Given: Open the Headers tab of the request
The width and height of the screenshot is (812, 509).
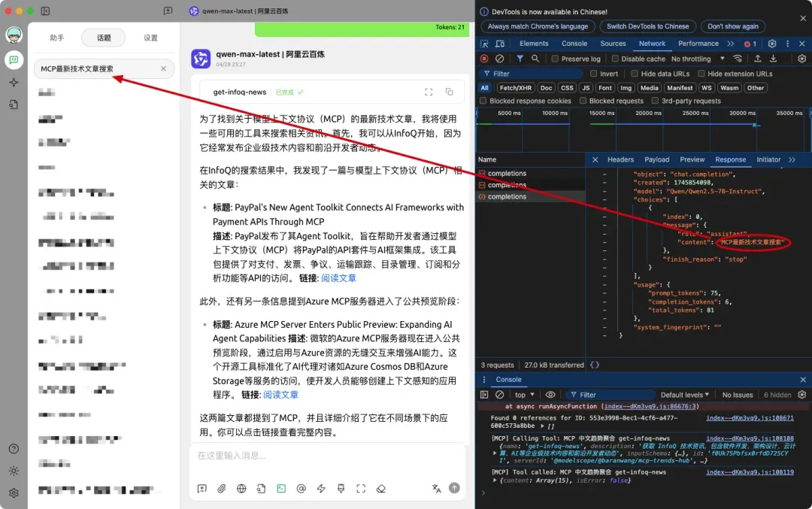Looking at the screenshot, I should pos(620,160).
